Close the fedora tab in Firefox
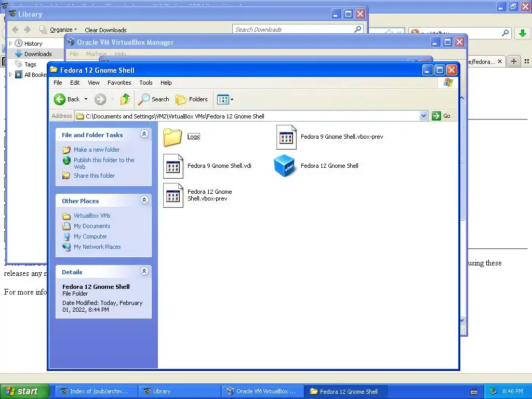This screenshot has width=532, height=399. (499, 61)
